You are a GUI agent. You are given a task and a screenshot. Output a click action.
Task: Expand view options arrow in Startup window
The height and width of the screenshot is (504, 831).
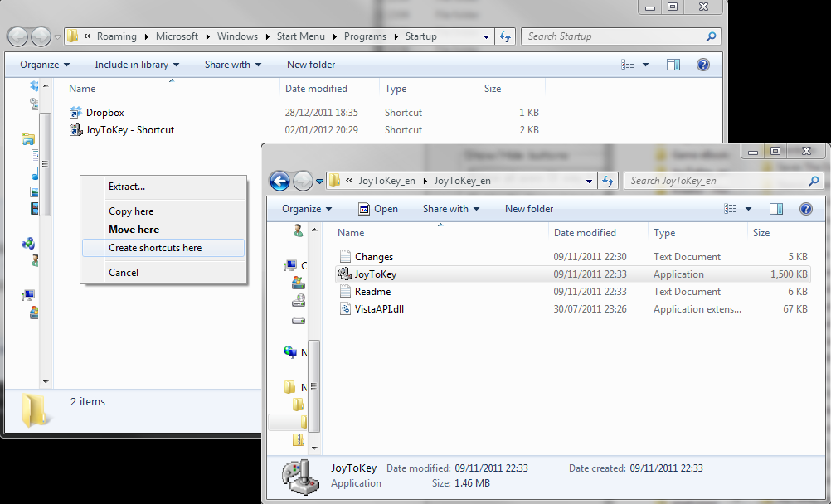[645, 65]
